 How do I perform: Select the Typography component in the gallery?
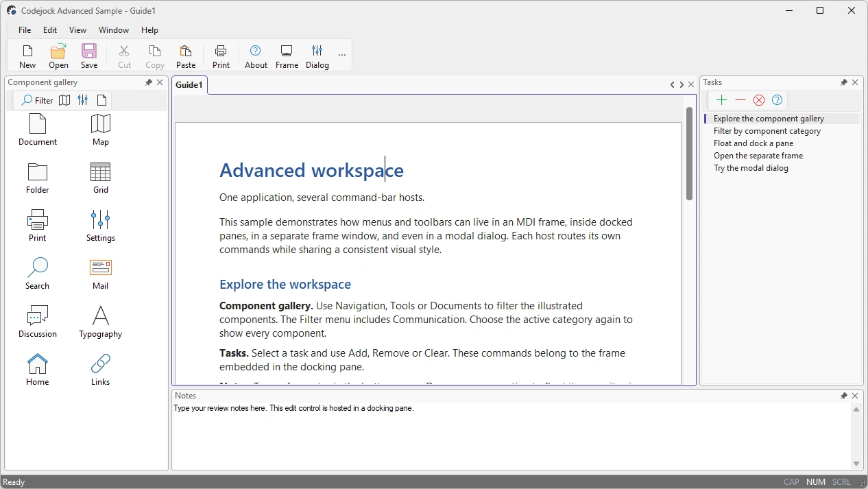[x=101, y=322]
